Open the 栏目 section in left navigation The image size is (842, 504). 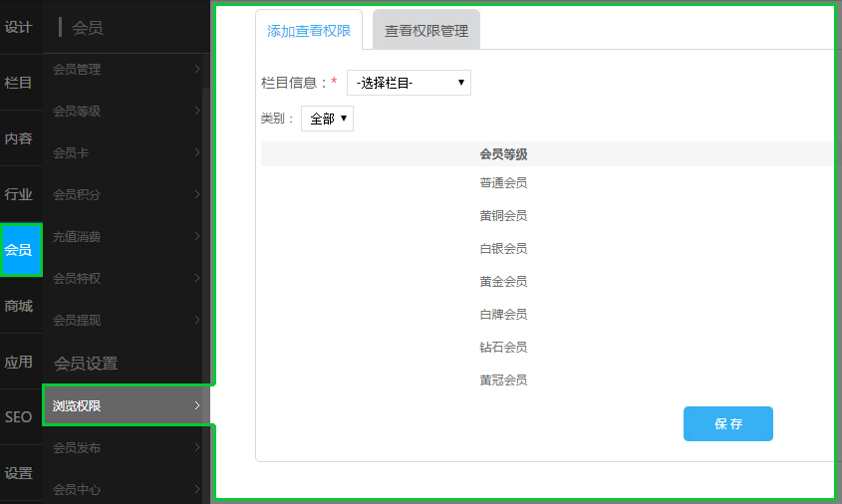[19, 83]
